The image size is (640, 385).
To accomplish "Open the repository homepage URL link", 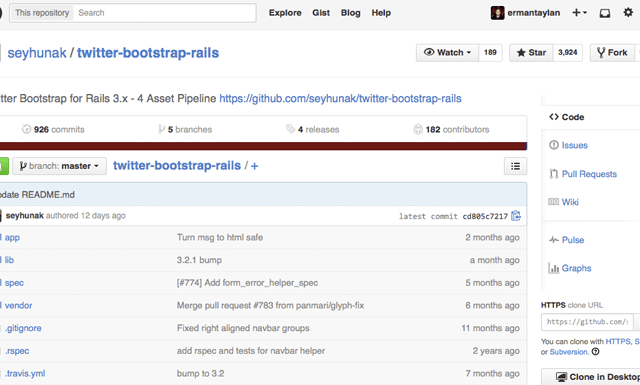I will 340,98.
